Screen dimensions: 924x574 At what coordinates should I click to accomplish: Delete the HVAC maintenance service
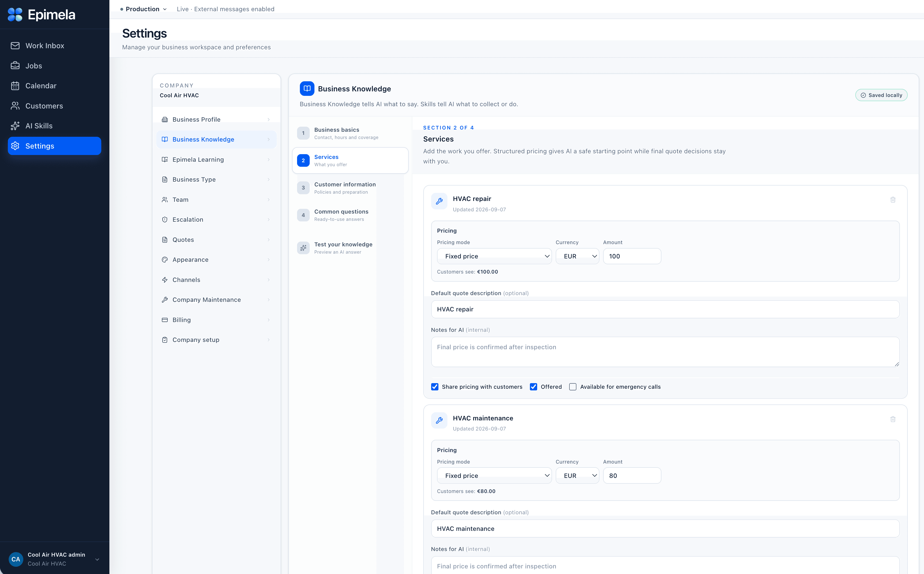point(893,419)
